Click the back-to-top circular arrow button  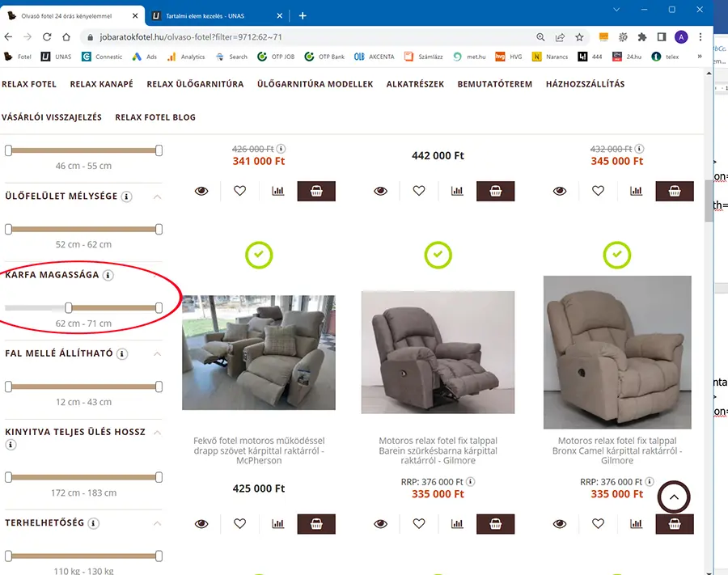tap(674, 497)
